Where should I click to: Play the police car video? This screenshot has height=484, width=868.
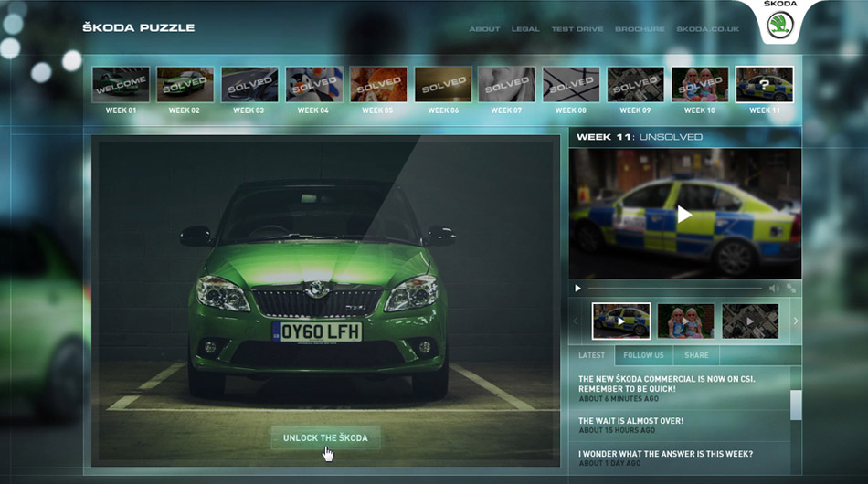click(x=684, y=214)
